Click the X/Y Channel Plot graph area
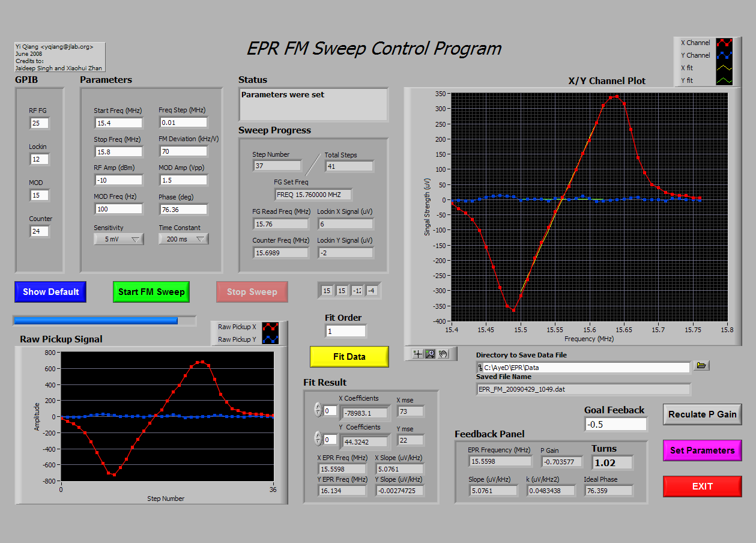 (589, 207)
